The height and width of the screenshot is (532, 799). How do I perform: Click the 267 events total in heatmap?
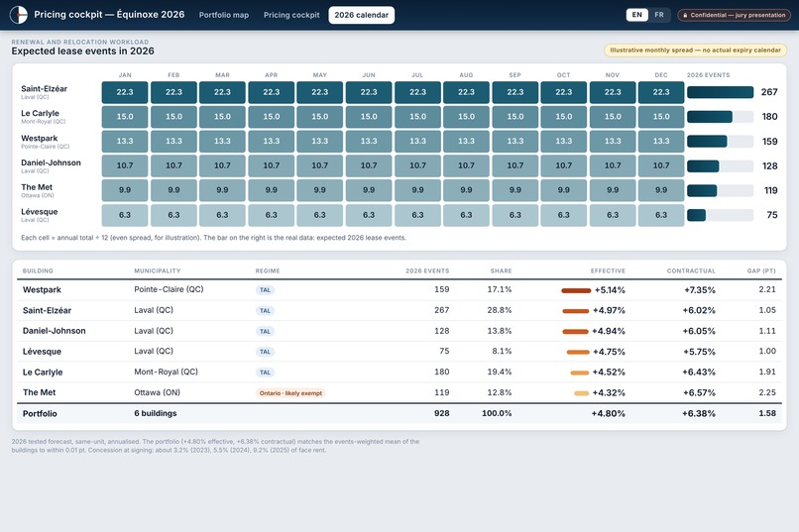pyautogui.click(x=769, y=92)
